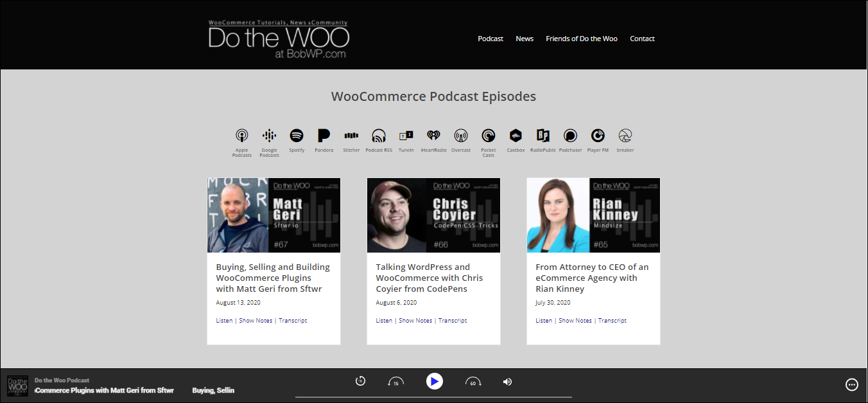Seek on the audio player progress bar
Image resolution: width=868 pixels, height=403 pixels.
point(433,397)
